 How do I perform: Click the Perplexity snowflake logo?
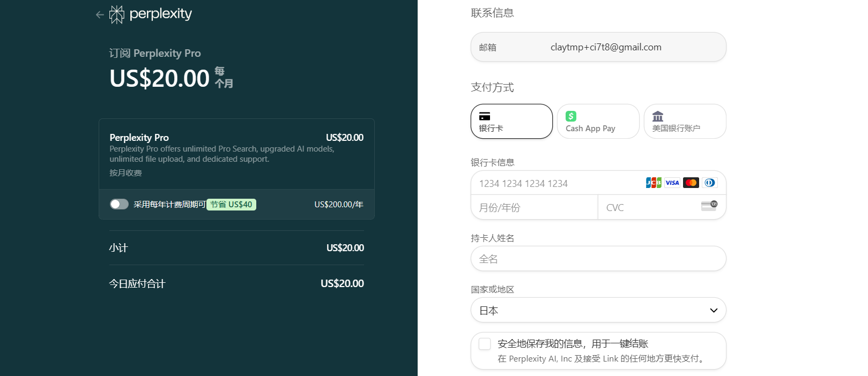[117, 14]
